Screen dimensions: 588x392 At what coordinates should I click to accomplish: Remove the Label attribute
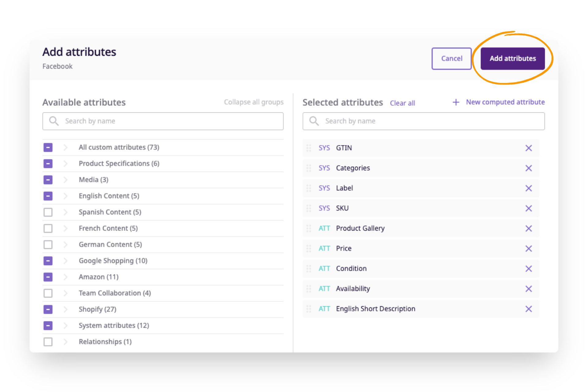click(529, 188)
